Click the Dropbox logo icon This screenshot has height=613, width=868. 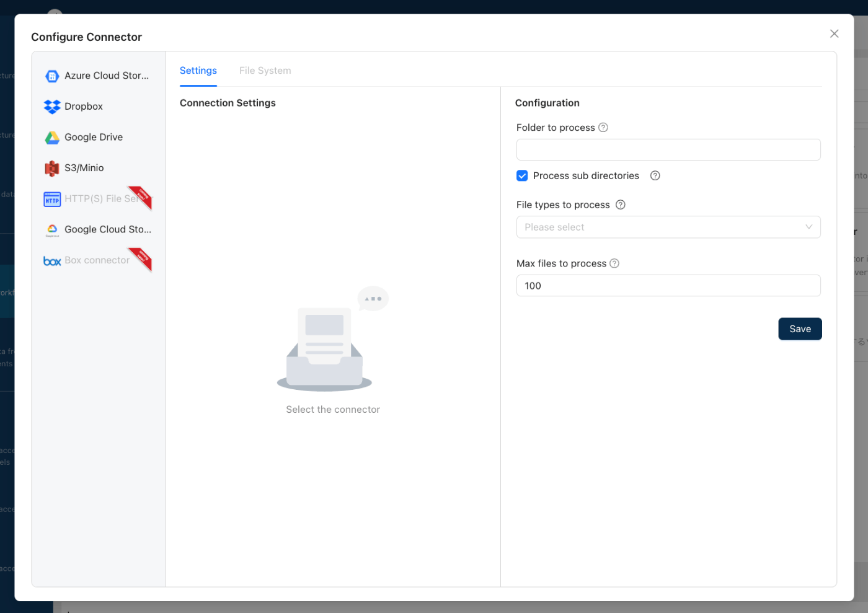(52, 107)
